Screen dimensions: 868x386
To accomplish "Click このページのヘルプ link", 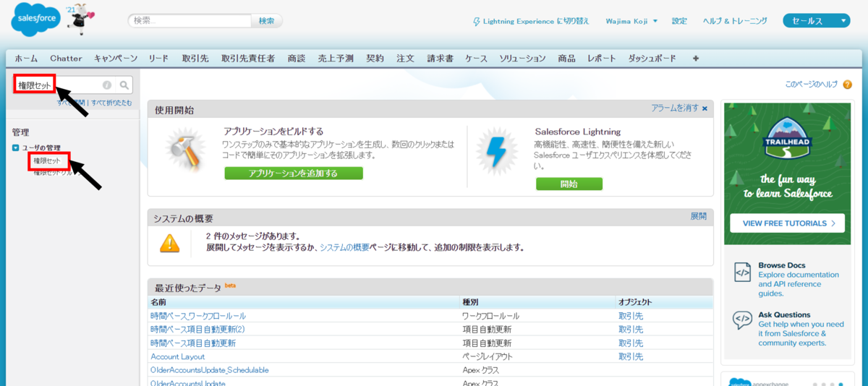I will [x=812, y=85].
